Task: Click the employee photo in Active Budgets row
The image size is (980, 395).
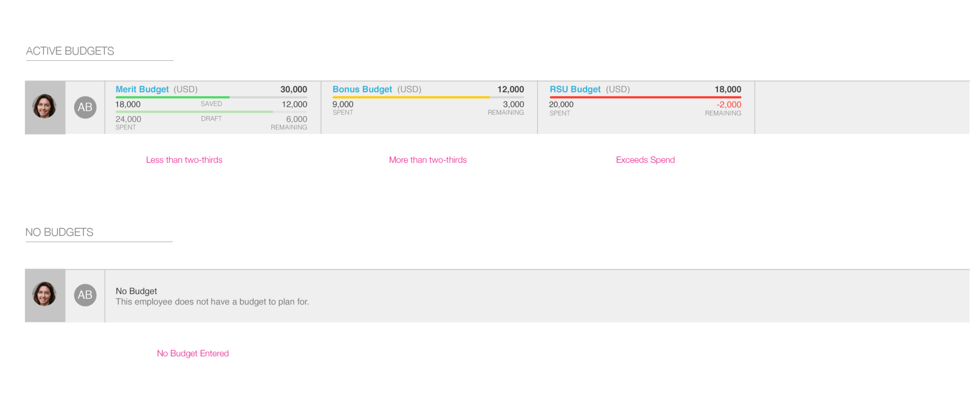Action: (45, 107)
